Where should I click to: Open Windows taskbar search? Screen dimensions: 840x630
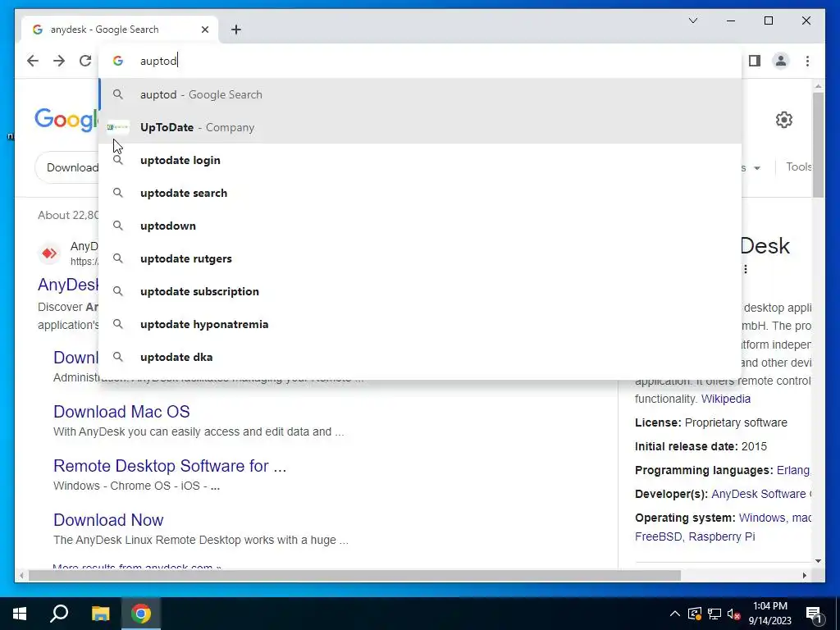pyautogui.click(x=59, y=614)
